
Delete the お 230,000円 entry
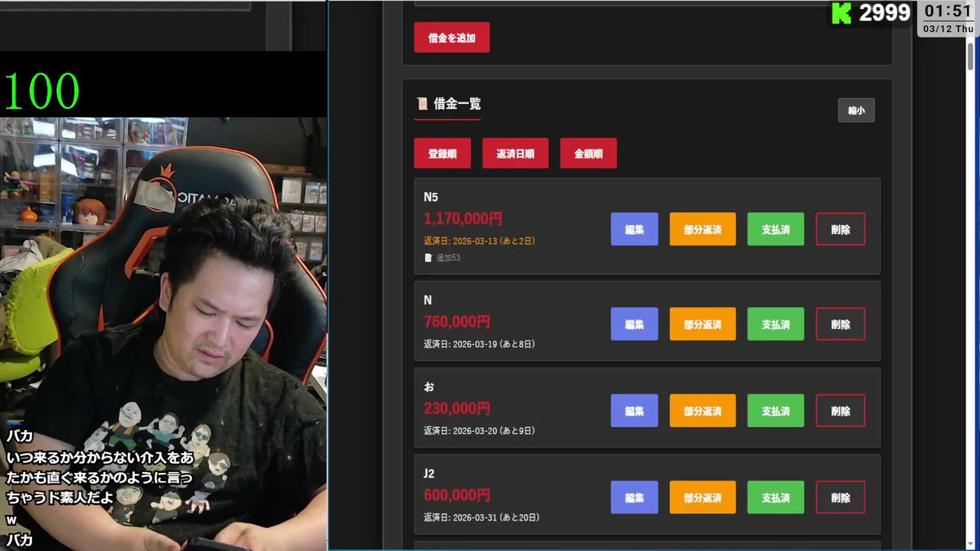coord(841,410)
